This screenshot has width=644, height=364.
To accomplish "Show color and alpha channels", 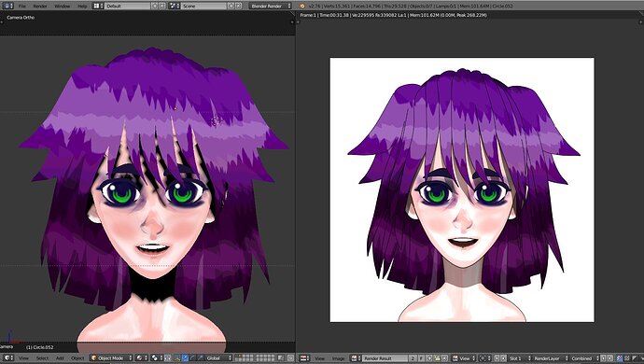I will tap(619, 358).
